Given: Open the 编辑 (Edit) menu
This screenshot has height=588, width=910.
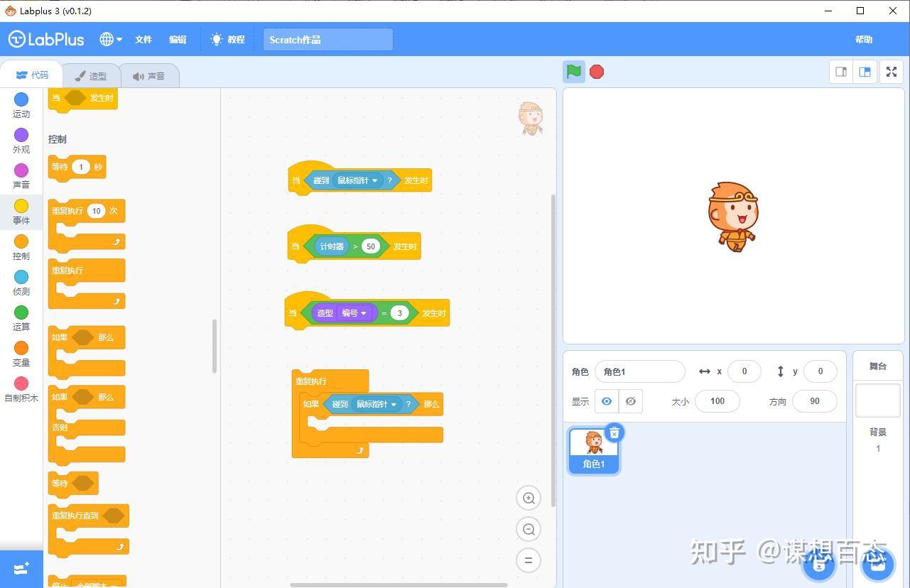Looking at the screenshot, I should click(177, 39).
